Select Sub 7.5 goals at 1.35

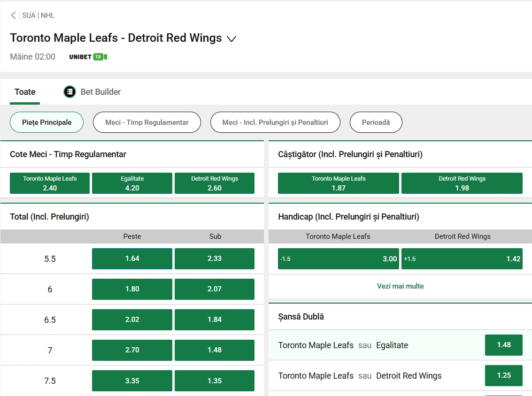click(x=215, y=381)
